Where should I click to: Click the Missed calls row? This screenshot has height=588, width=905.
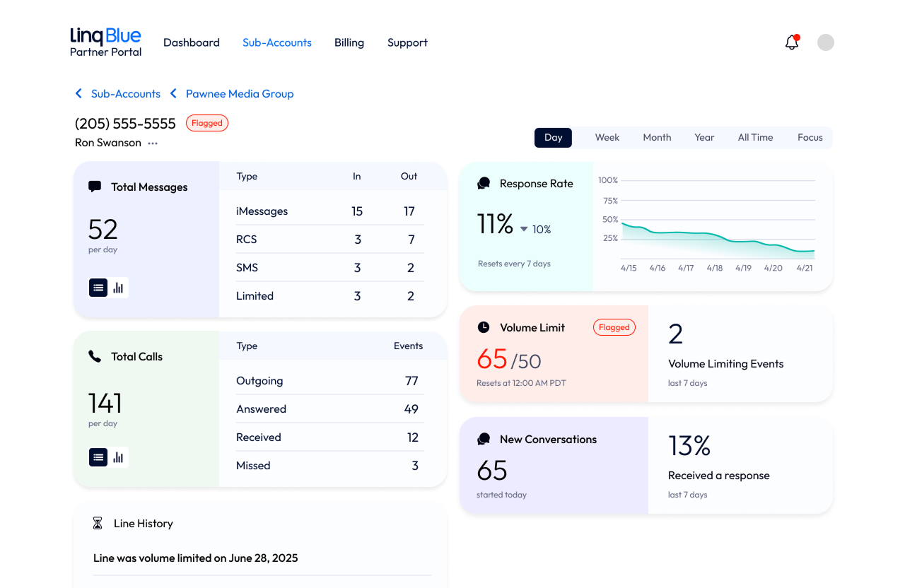tap(330, 466)
